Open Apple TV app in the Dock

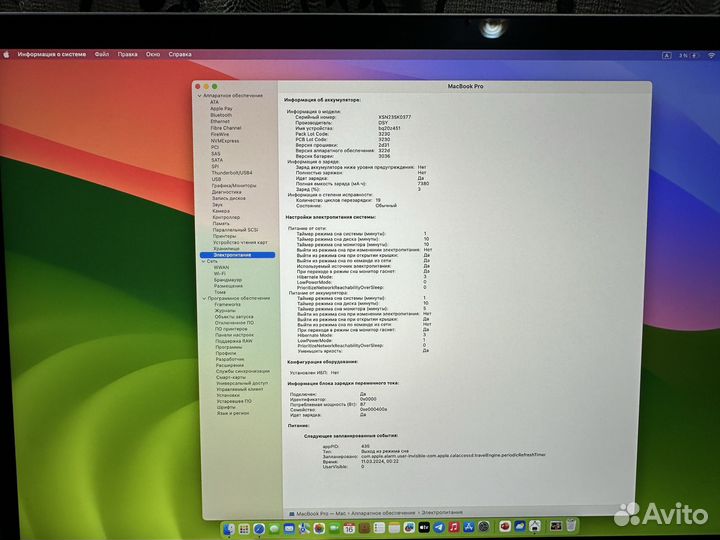[424, 528]
